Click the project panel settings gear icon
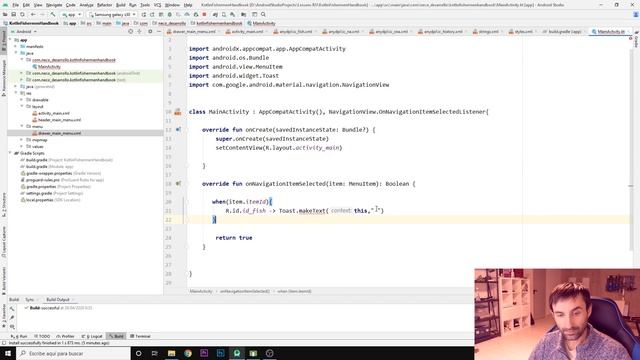The height and width of the screenshot is (360, 640). tap(150, 31)
